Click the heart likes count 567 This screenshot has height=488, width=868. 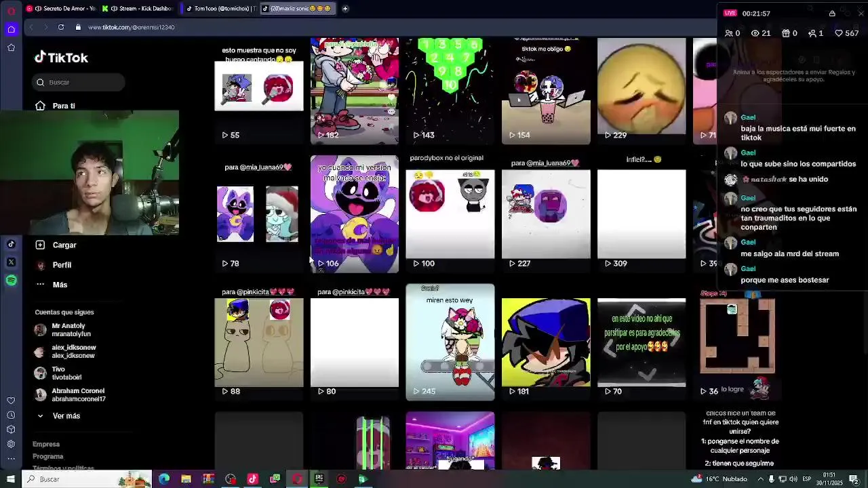pyautogui.click(x=847, y=33)
